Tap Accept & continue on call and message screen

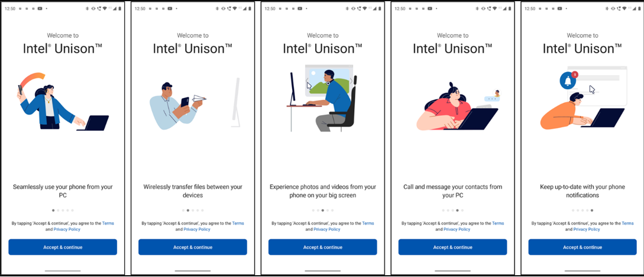click(x=452, y=247)
